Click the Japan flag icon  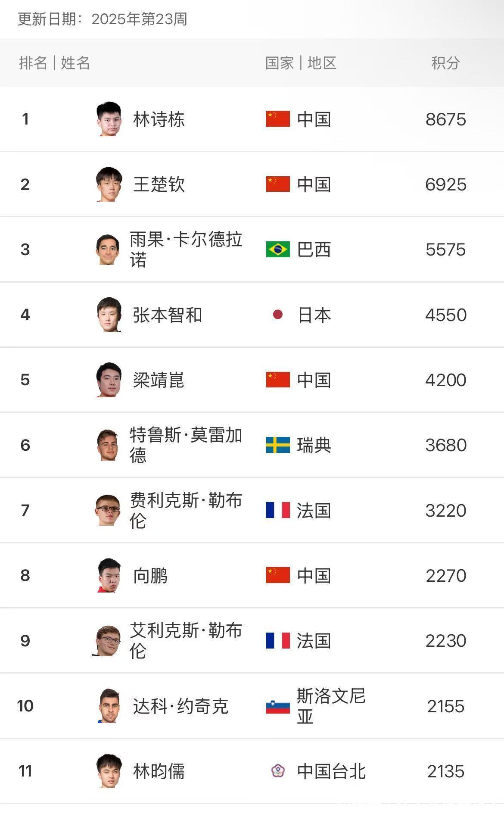point(278,315)
